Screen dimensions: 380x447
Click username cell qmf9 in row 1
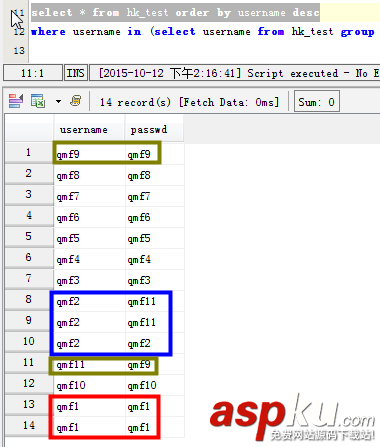tap(89, 154)
